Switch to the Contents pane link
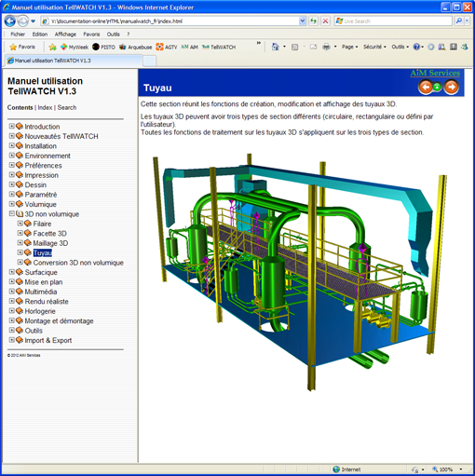The width and height of the screenshot is (475, 476). [20, 107]
